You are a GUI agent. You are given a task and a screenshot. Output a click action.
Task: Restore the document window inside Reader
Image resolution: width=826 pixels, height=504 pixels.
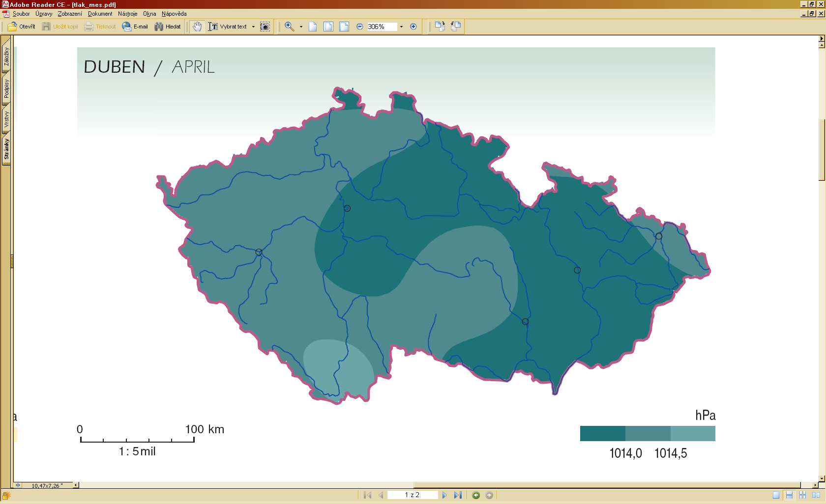[812, 14]
